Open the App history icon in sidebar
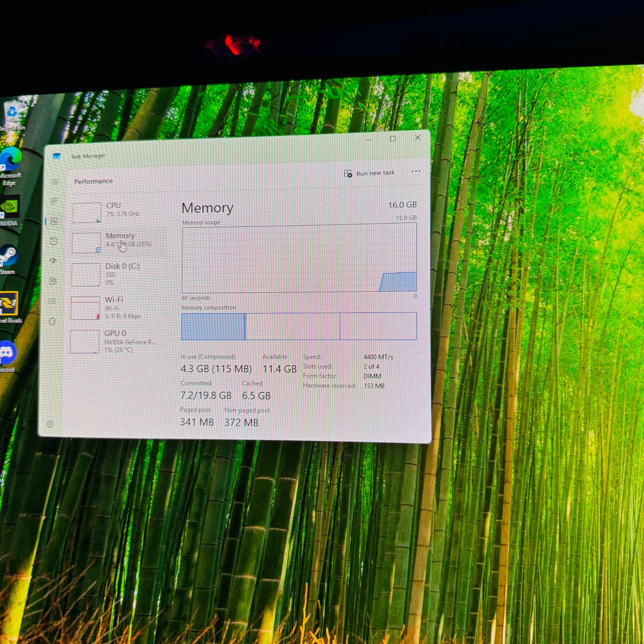The height and width of the screenshot is (644, 644). tap(54, 241)
